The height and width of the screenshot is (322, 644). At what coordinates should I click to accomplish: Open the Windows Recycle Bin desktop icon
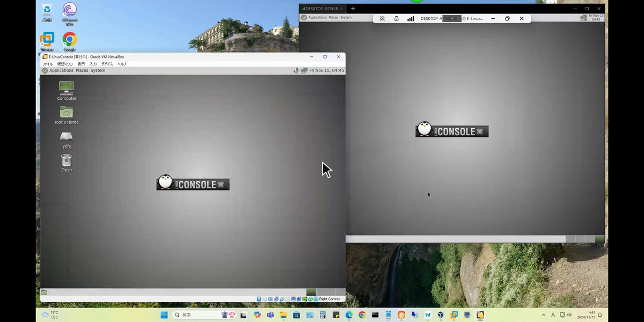click(x=47, y=12)
